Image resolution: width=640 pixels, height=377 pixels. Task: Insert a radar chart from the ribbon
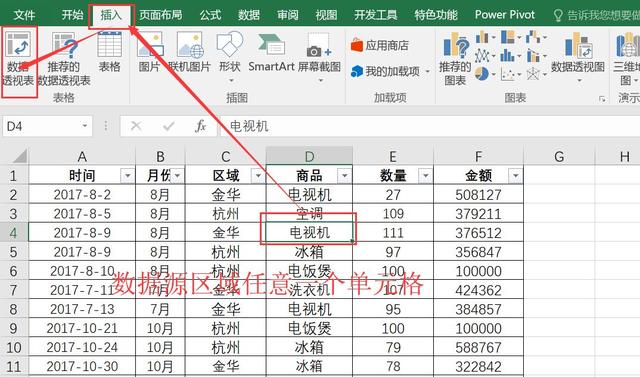point(533,74)
